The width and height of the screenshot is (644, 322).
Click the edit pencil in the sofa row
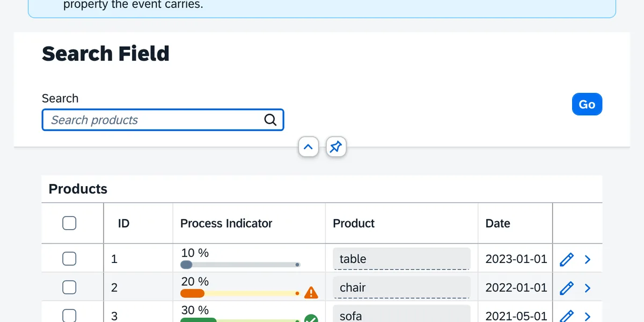(x=567, y=316)
